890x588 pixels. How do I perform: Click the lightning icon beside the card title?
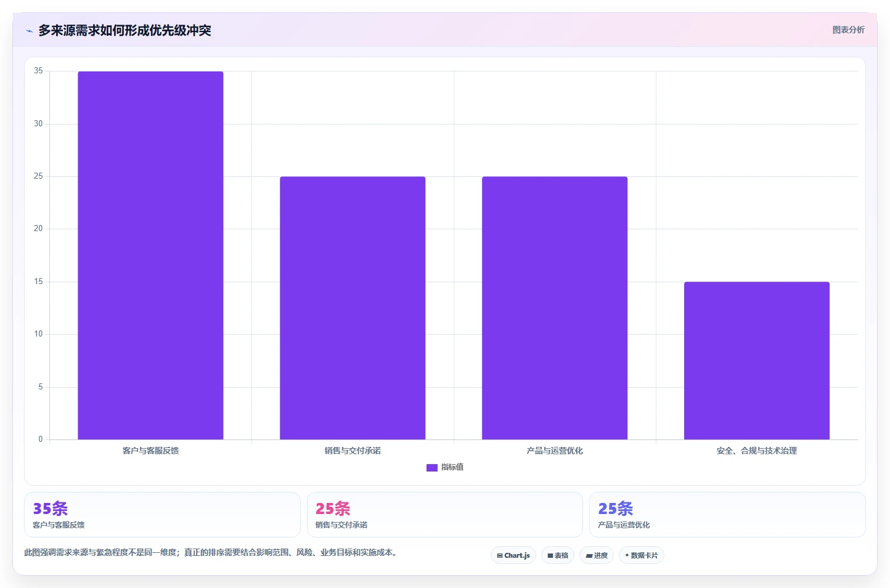pyautogui.click(x=29, y=31)
